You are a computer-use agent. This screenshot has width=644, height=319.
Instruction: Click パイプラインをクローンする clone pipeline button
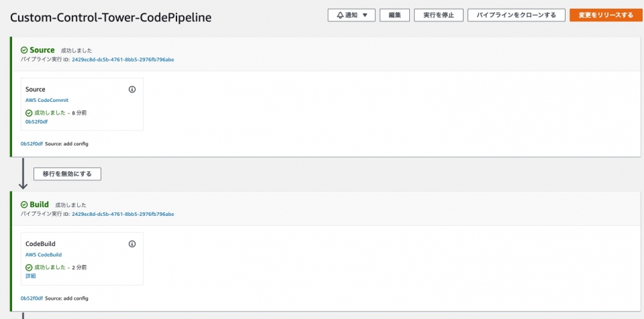(516, 15)
